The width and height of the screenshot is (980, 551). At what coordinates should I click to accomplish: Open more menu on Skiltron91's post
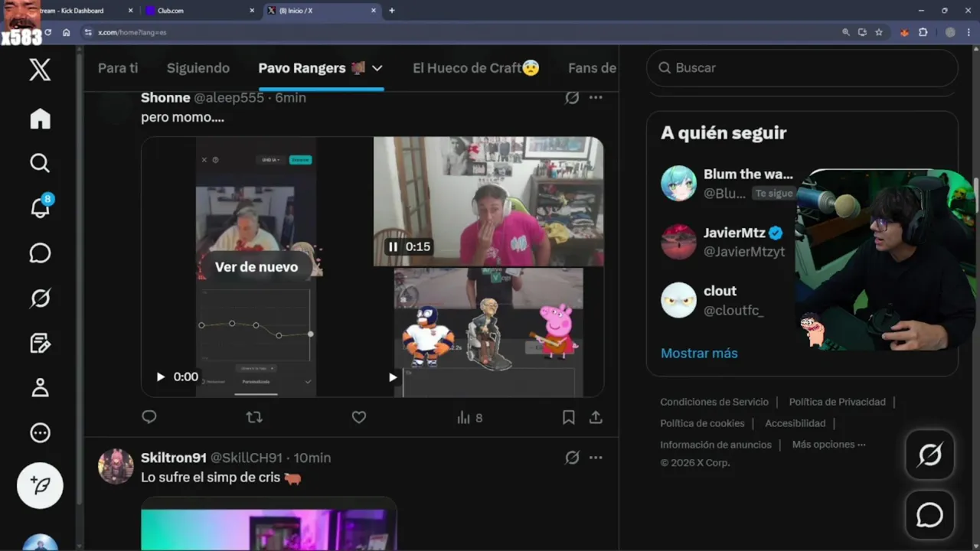[596, 458]
